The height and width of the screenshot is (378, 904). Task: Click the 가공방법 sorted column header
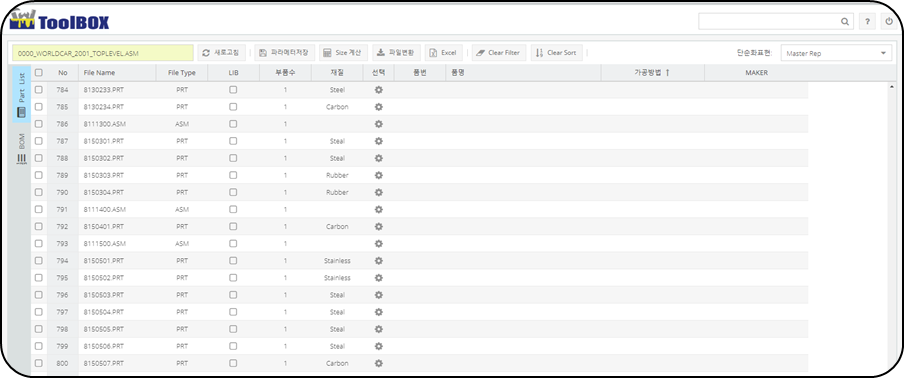click(653, 73)
